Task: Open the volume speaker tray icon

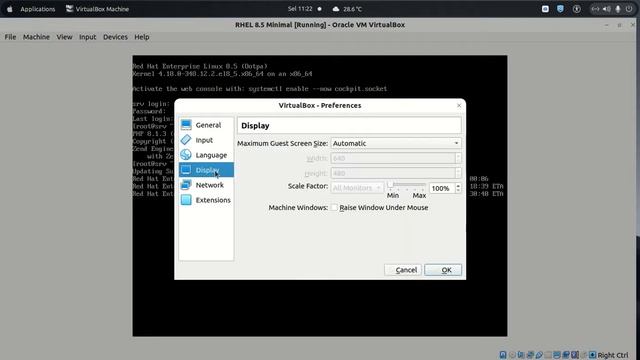Action: point(607,9)
